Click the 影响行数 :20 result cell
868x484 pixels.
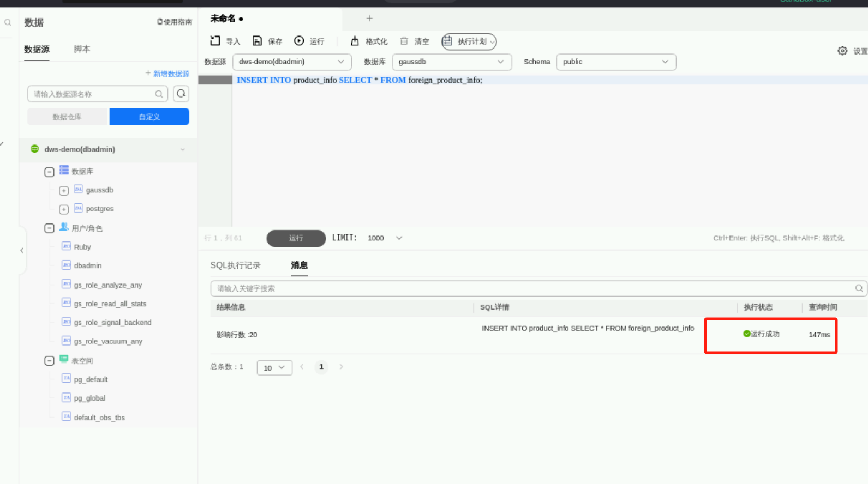(x=237, y=335)
